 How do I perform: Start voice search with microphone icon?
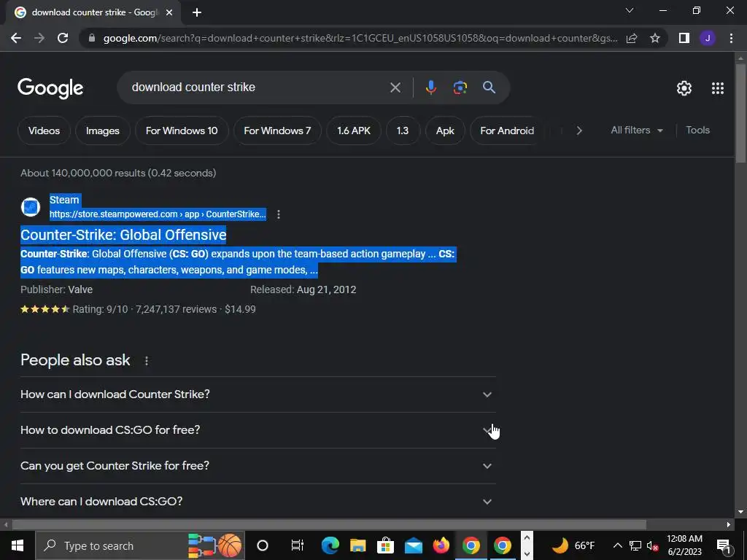tap(430, 87)
